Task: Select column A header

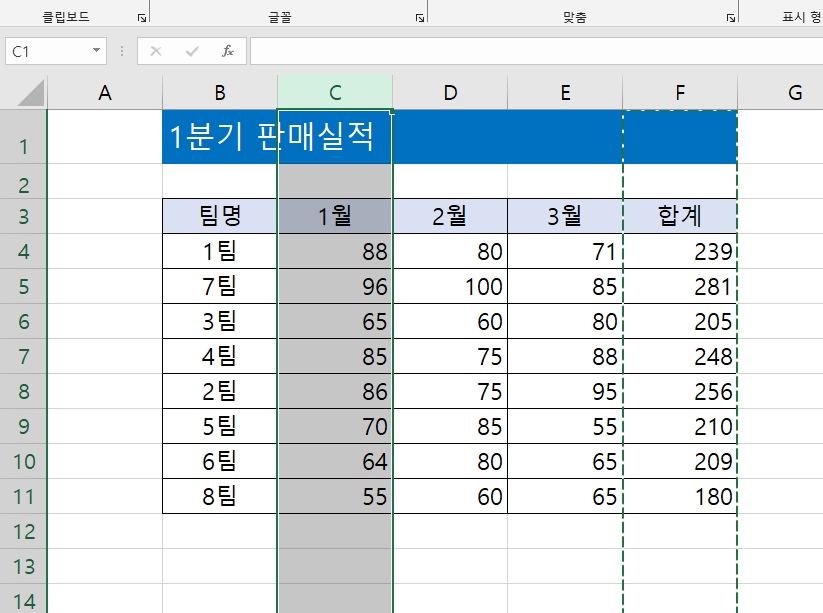Action: tap(105, 93)
